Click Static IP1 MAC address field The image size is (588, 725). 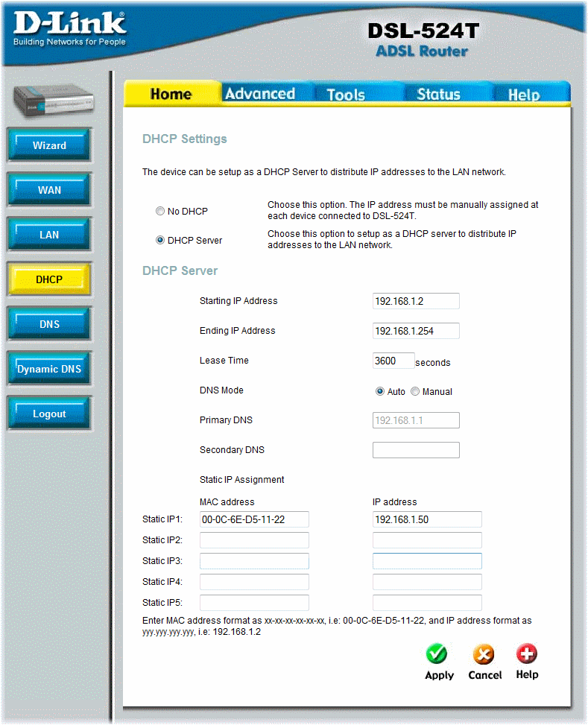click(254, 519)
